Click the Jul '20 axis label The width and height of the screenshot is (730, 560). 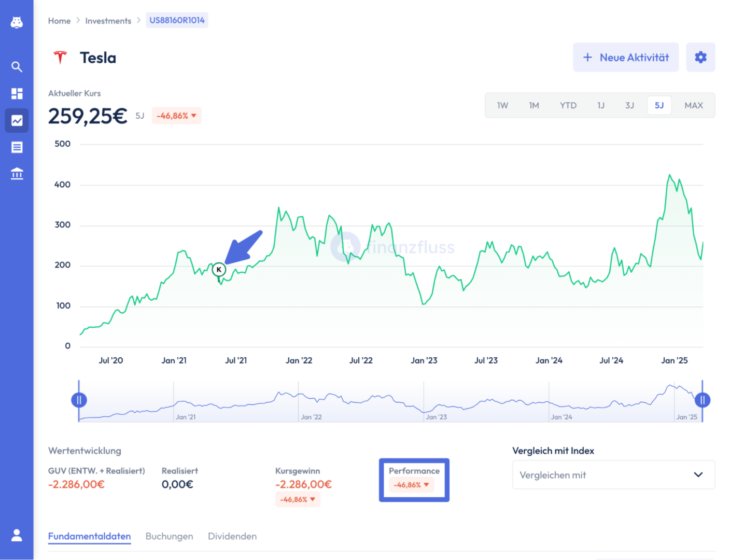111,360
